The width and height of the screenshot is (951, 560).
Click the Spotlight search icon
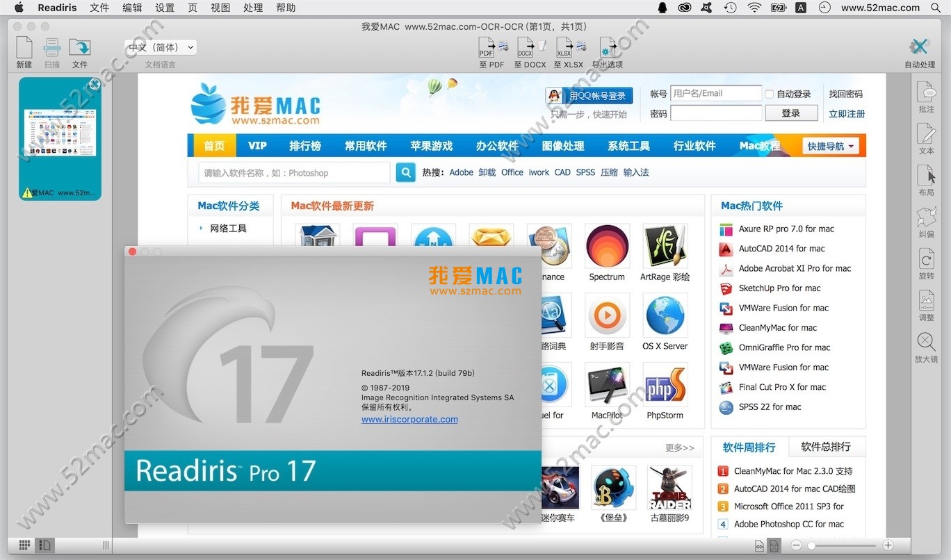pos(935,8)
